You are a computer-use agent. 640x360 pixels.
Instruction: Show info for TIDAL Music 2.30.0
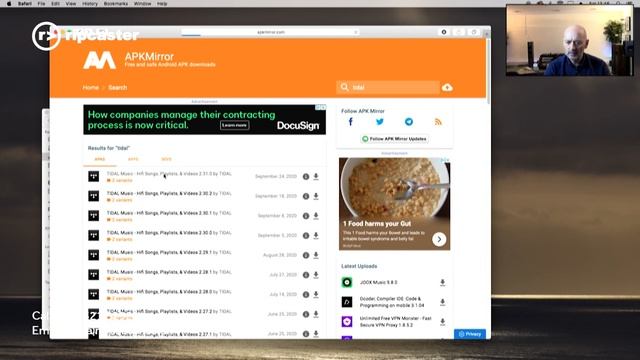point(306,235)
